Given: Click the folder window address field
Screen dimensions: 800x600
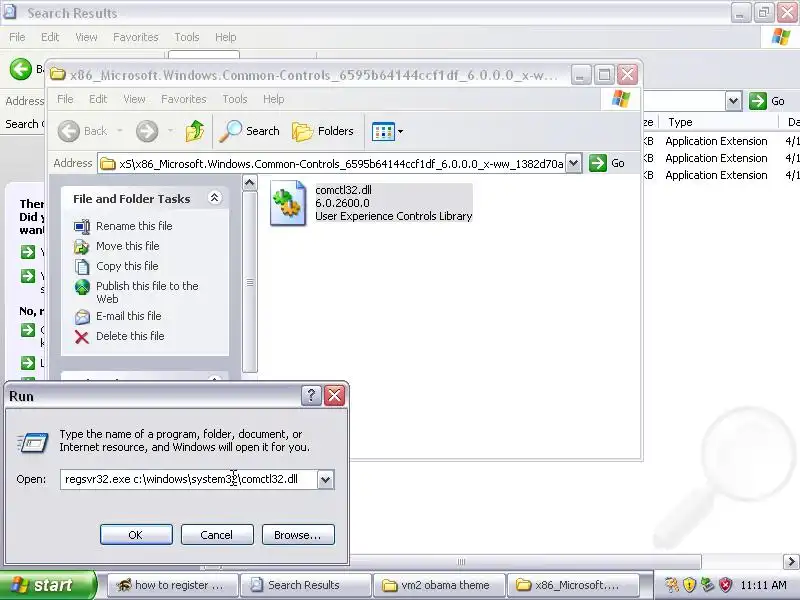Looking at the screenshot, I should point(334,164).
